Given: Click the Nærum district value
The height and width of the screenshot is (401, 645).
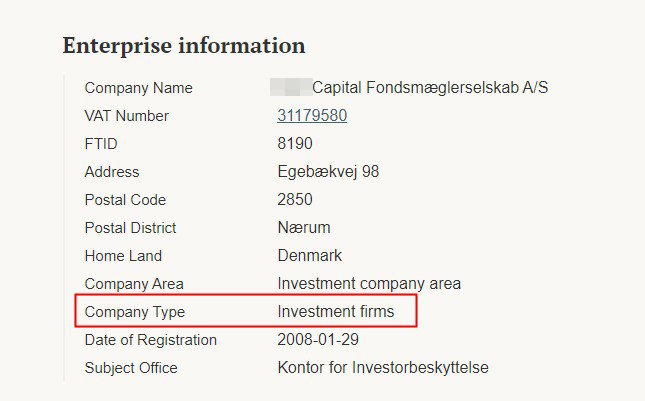Looking at the screenshot, I should pos(304,228).
